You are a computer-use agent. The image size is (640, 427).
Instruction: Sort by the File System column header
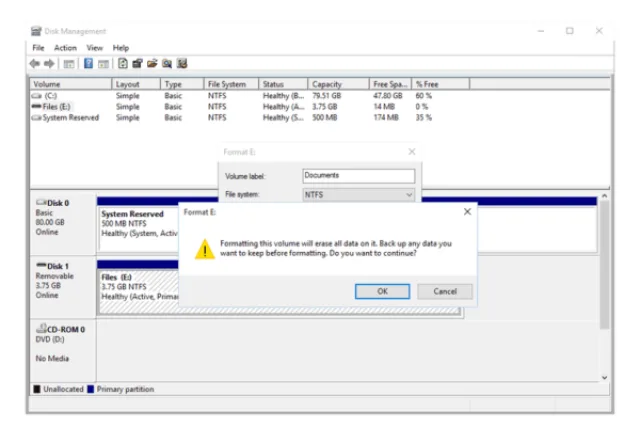pos(231,84)
